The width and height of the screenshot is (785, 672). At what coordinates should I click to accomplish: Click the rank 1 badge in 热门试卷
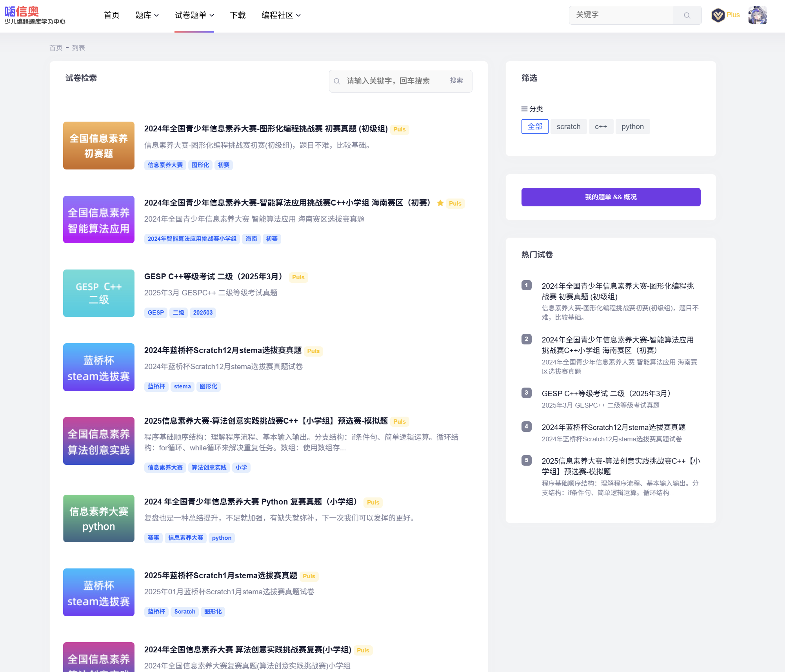(x=526, y=285)
